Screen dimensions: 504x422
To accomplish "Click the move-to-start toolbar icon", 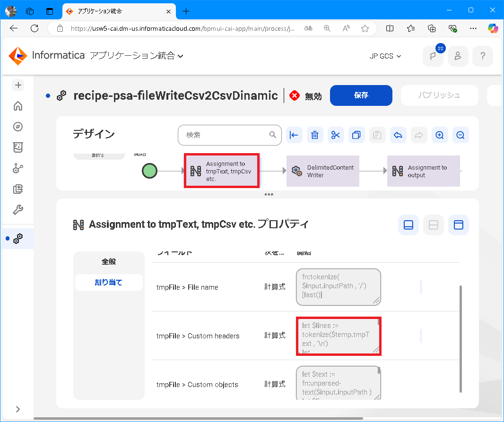I will [x=294, y=135].
